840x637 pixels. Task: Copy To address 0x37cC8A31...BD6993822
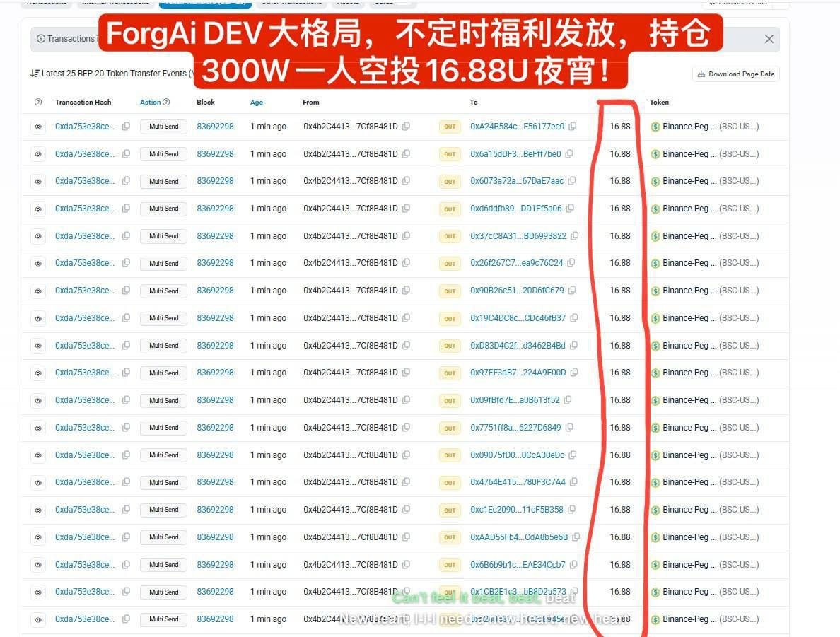[575, 235]
